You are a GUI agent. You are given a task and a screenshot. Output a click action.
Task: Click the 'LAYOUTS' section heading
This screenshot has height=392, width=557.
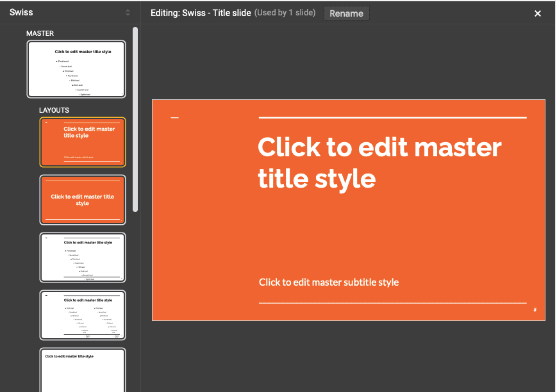pos(54,110)
